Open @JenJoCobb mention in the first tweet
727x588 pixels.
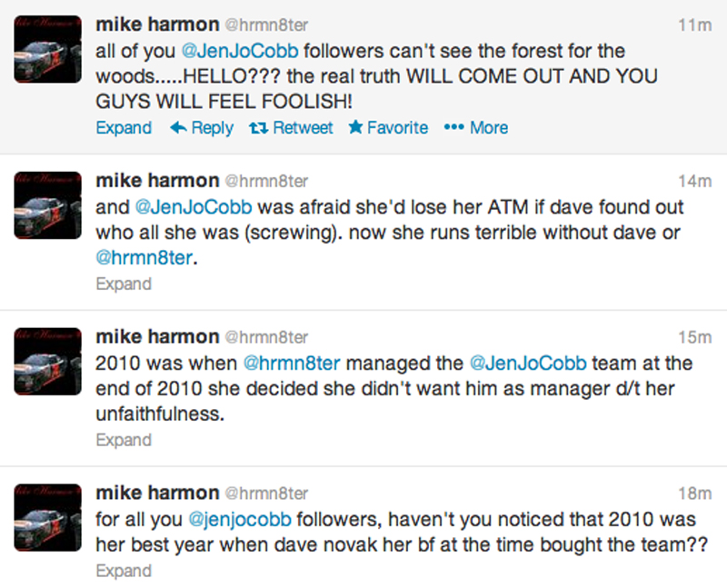[x=241, y=50]
